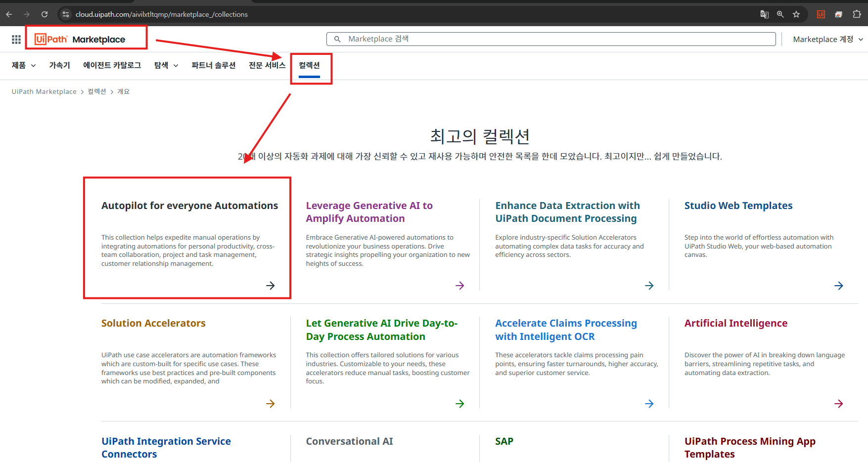This screenshot has height=462, width=868.
Task: Click the 개요 breadcrumb text
Action: coord(124,91)
